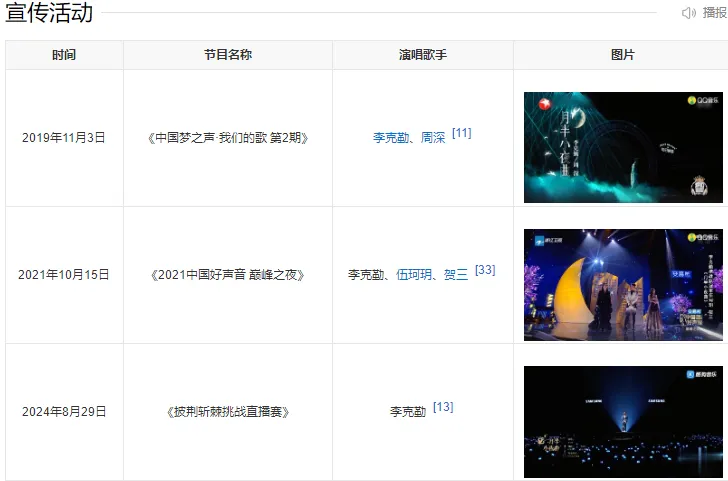Click the 时间 column header

click(x=64, y=55)
